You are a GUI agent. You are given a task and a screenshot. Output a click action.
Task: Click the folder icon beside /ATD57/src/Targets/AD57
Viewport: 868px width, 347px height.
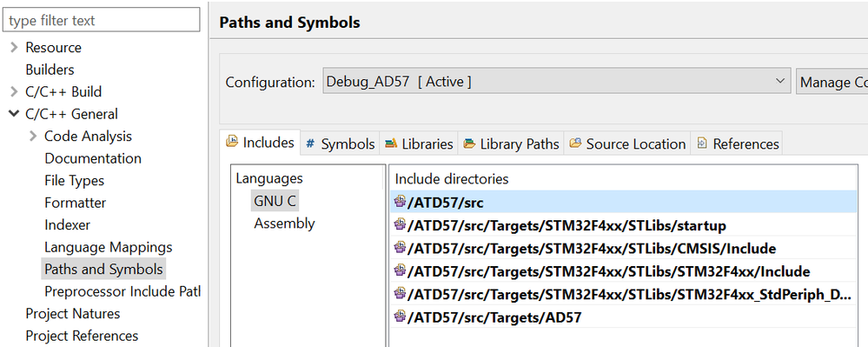[x=400, y=317]
